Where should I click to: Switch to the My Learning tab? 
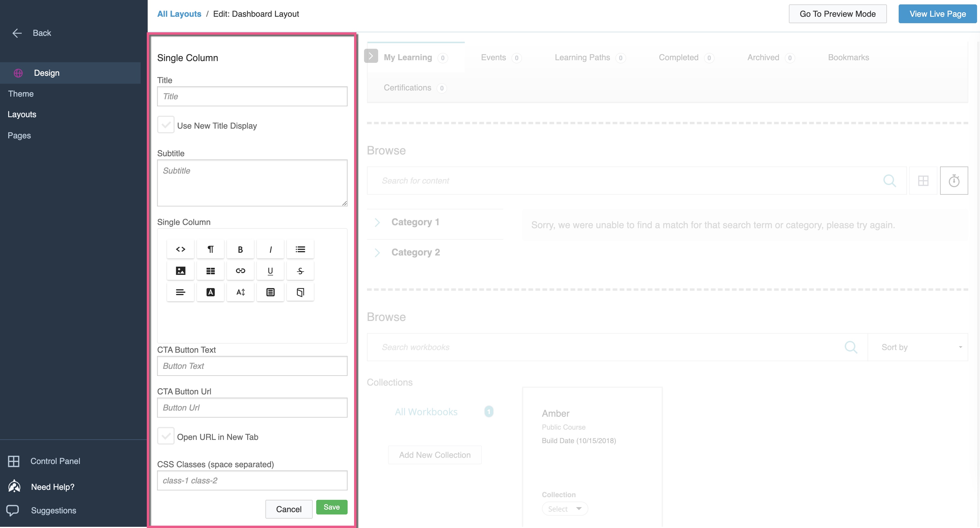415,58
